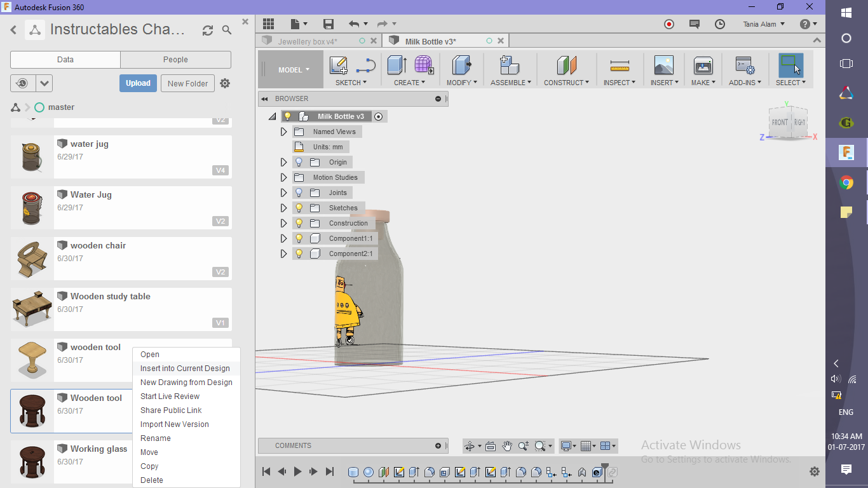
Task: Click the master branch link
Action: [x=61, y=107]
